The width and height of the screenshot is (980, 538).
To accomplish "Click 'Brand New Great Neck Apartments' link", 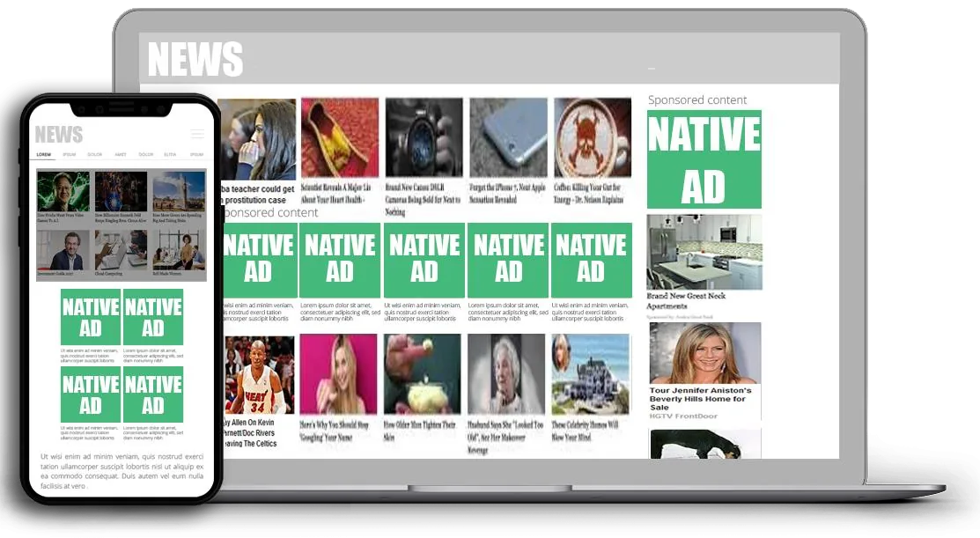I will (x=686, y=300).
